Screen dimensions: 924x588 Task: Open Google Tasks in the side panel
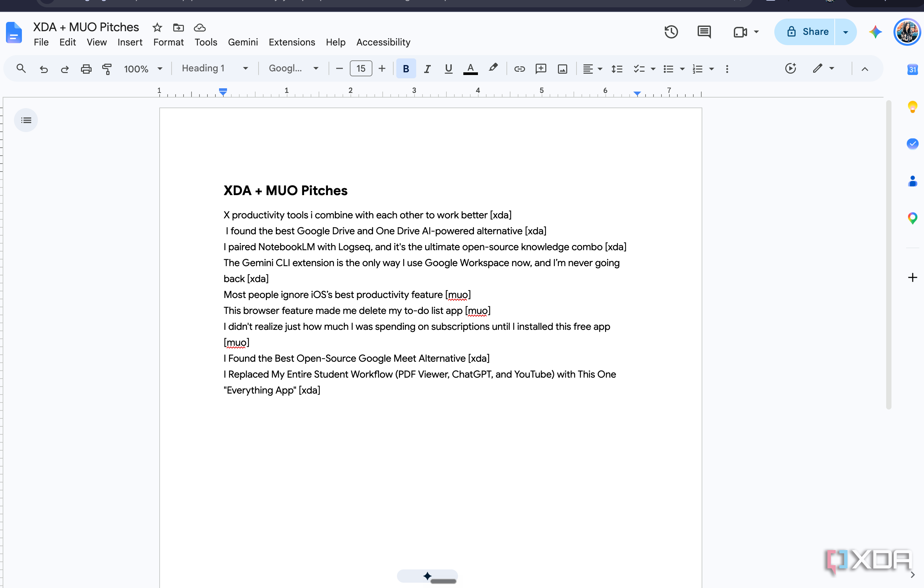[x=912, y=144]
